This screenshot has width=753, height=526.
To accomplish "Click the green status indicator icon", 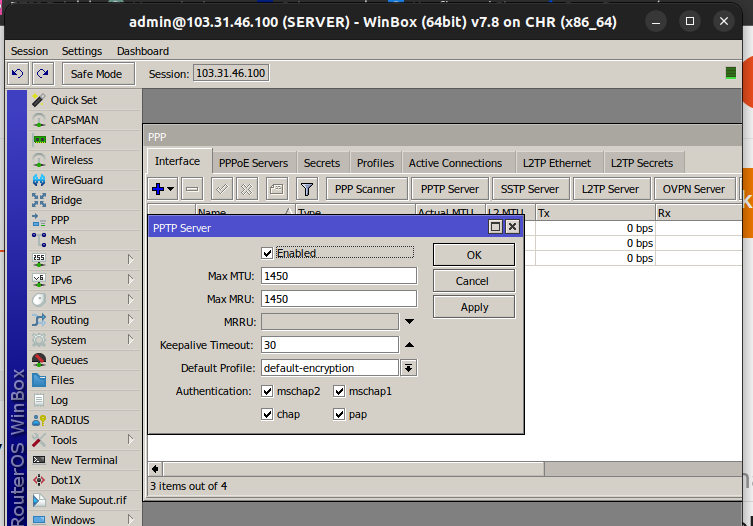I will [x=730, y=73].
